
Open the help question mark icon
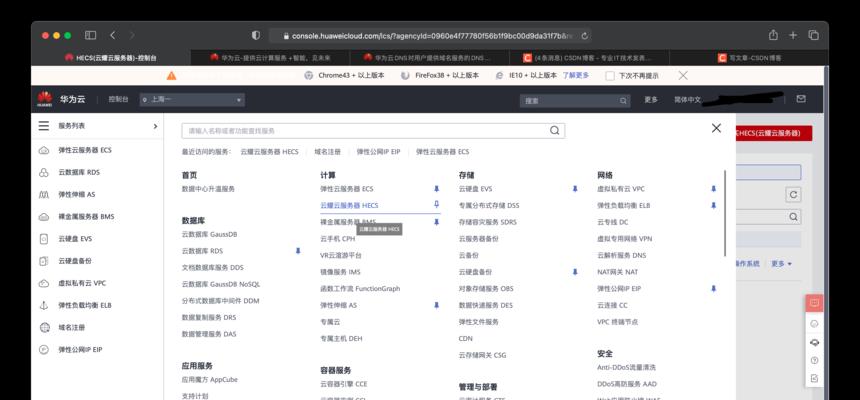[814, 360]
